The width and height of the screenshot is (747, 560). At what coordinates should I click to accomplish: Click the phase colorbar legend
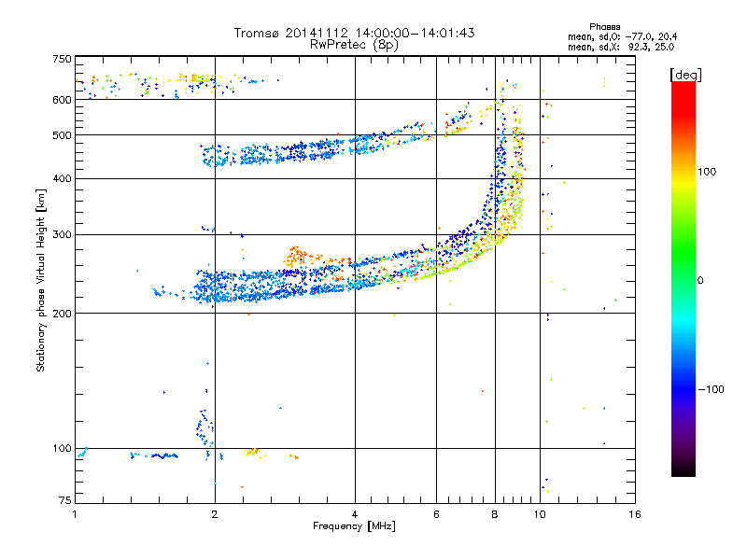tap(684, 278)
